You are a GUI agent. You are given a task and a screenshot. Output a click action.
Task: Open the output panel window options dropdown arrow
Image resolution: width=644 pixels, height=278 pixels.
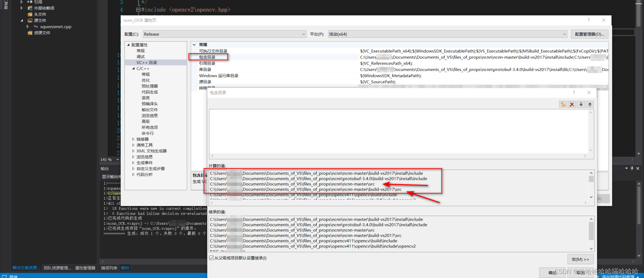click(626, 168)
